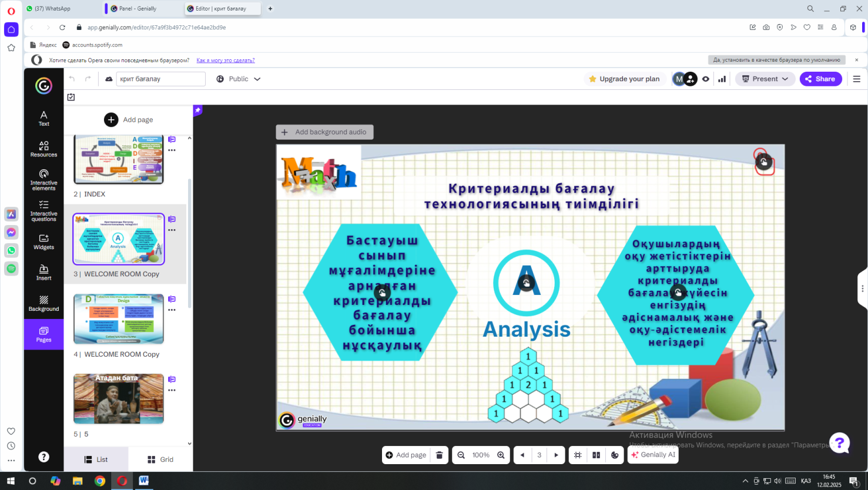Screen dimensions: 868x490
Task: Open the checklist icon below the toolbar
Action: 71,97
